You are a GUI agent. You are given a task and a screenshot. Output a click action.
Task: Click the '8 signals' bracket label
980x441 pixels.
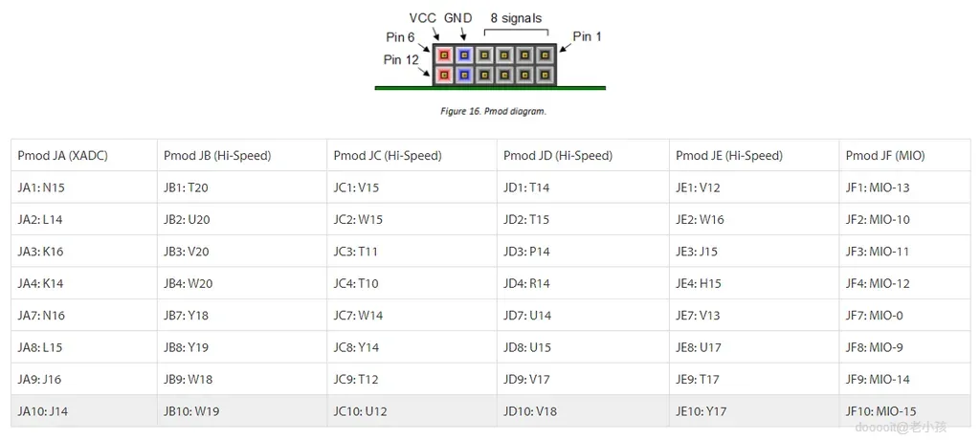point(516,18)
